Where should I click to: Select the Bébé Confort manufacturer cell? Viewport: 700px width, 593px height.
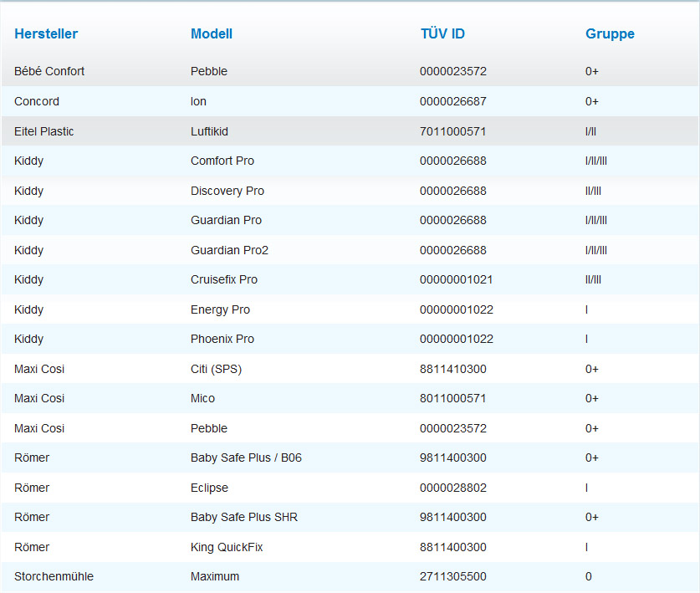[49, 71]
